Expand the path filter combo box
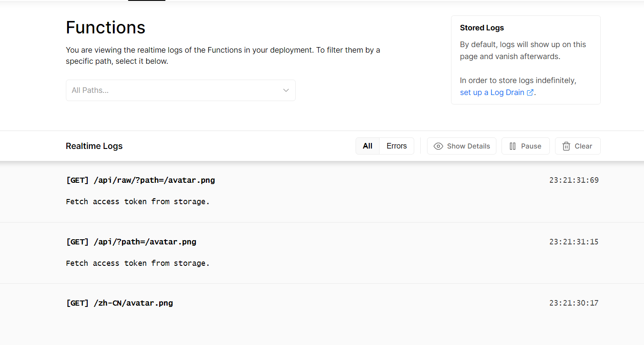 tap(181, 90)
